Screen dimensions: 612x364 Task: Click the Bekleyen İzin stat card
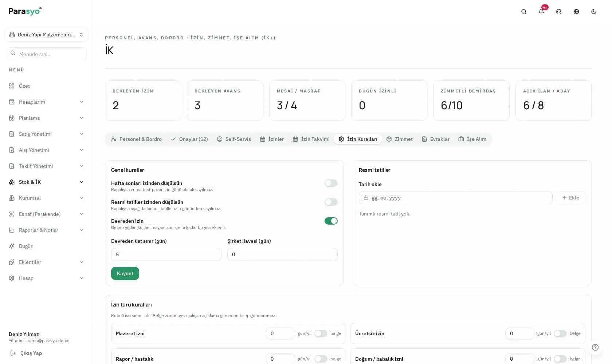pyautogui.click(x=143, y=100)
